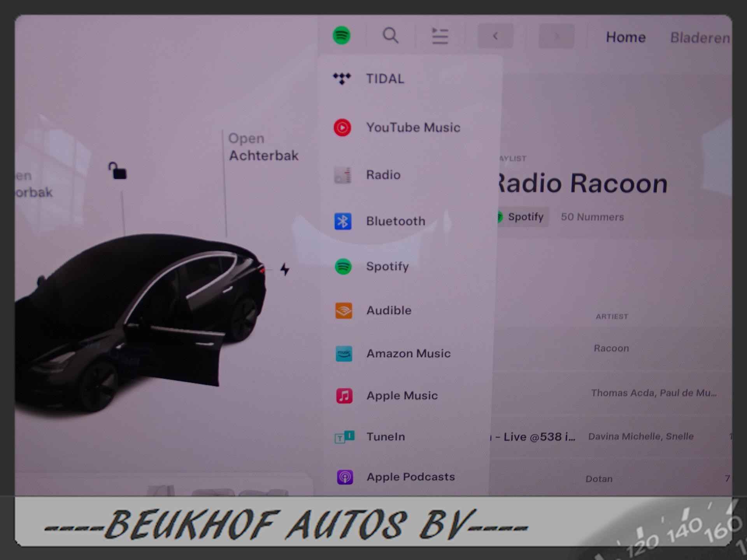This screenshot has height=560, width=747.
Task: Open the media search magnifier
Action: pyautogui.click(x=390, y=35)
